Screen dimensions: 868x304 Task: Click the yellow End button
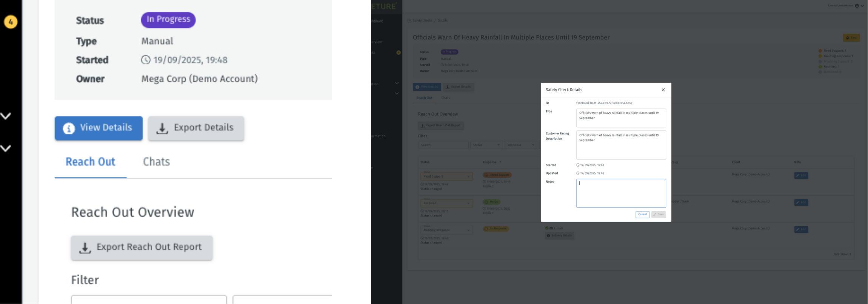[851, 38]
